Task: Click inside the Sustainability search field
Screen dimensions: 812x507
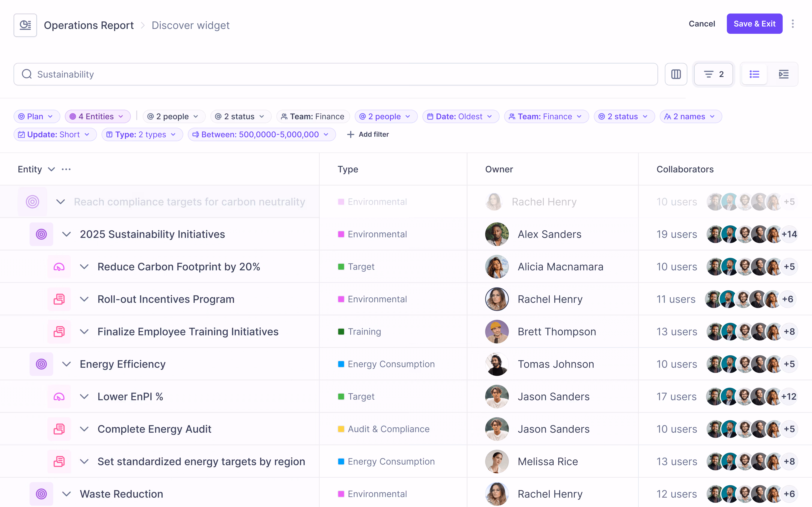Action: [x=201, y=74]
